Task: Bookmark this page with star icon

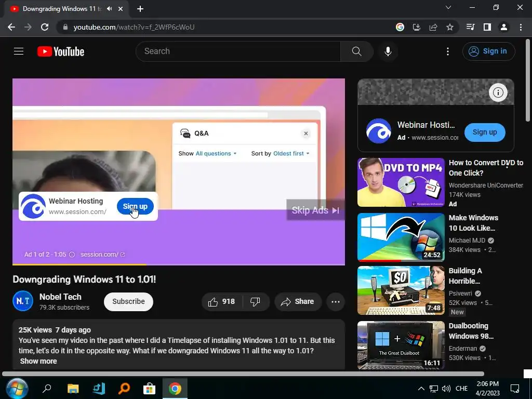Action: [x=450, y=27]
